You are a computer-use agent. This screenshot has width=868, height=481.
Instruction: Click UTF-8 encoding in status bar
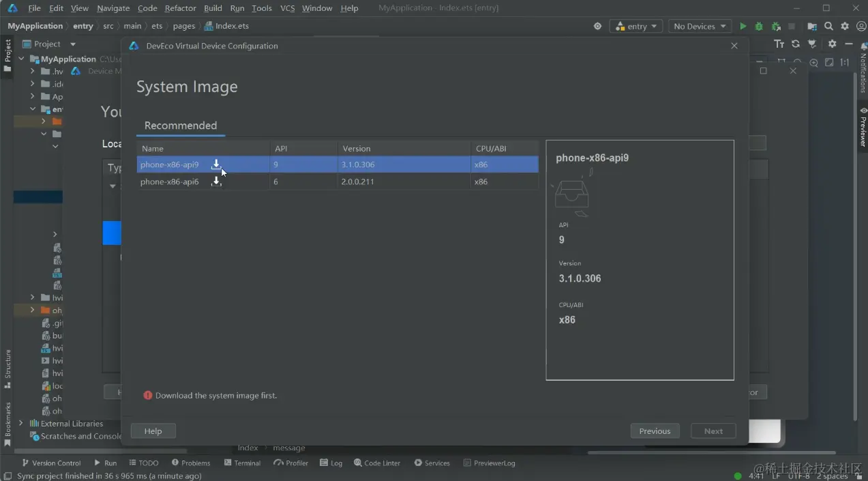(798, 476)
